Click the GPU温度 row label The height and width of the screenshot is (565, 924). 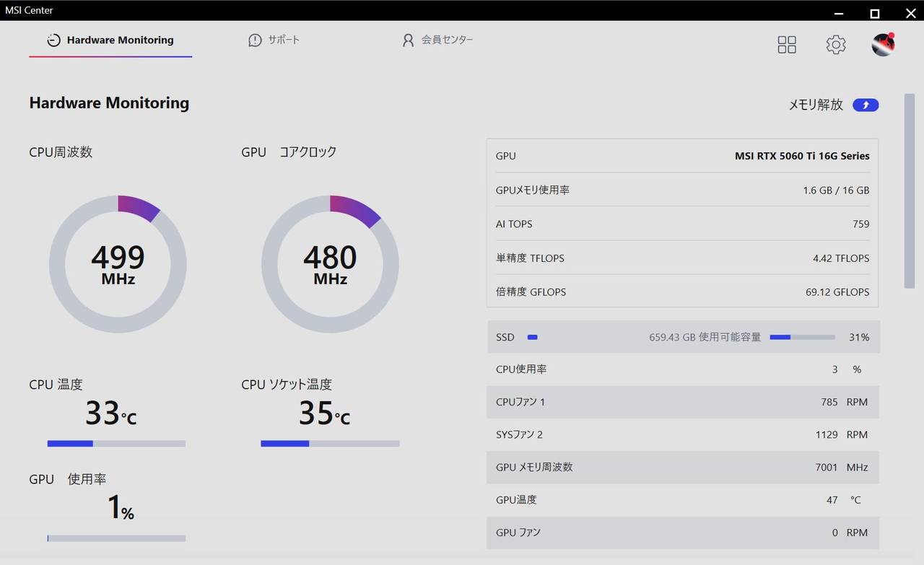[516, 499]
